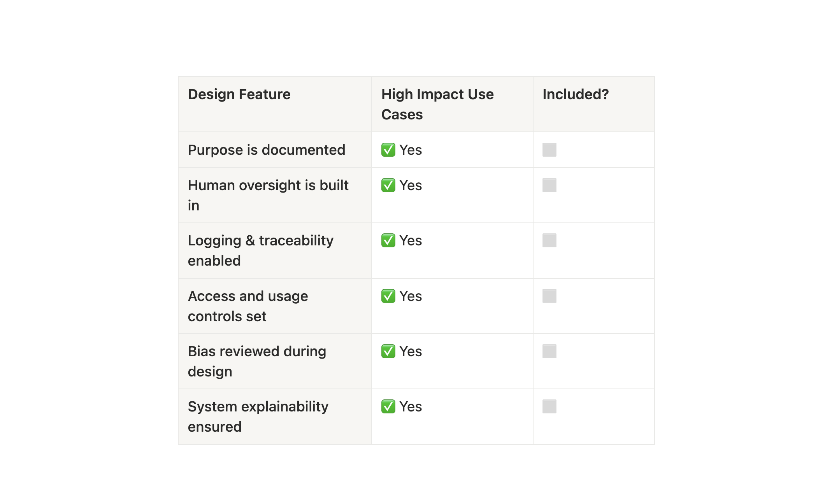Click green checkmark for Access and usage controls

coord(388,296)
